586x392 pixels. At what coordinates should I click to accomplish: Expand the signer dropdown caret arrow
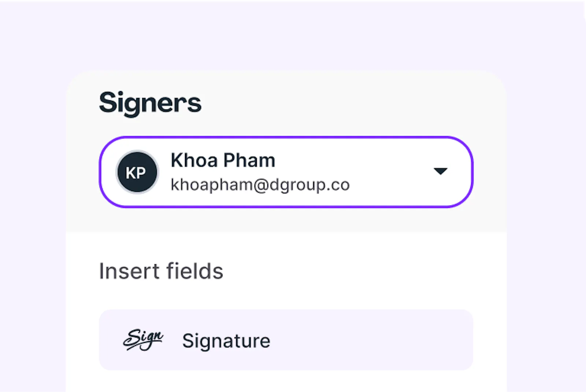point(440,171)
